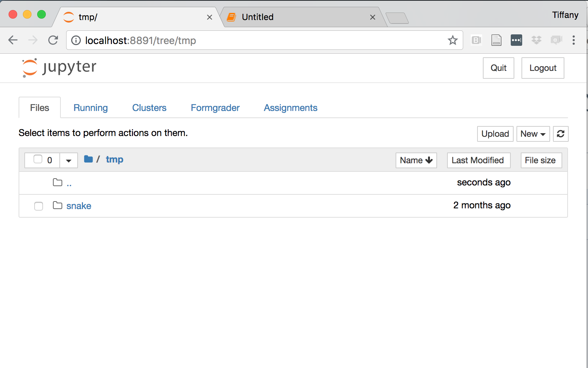Click the blue folder root icon in breadcrumb

[88, 159]
